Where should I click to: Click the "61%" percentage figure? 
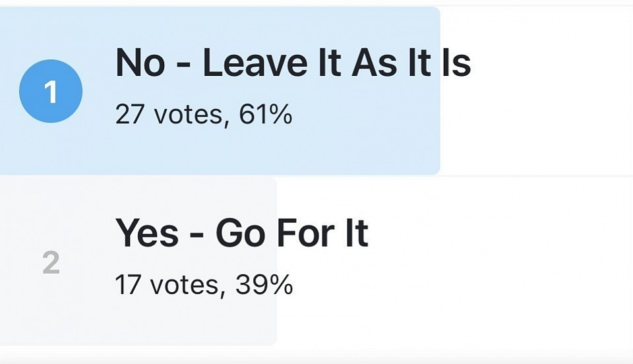pyautogui.click(x=265, y=115)
